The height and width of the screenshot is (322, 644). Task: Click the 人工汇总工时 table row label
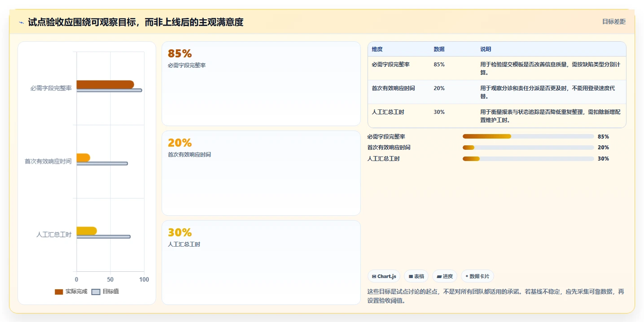tap(388, 112)
